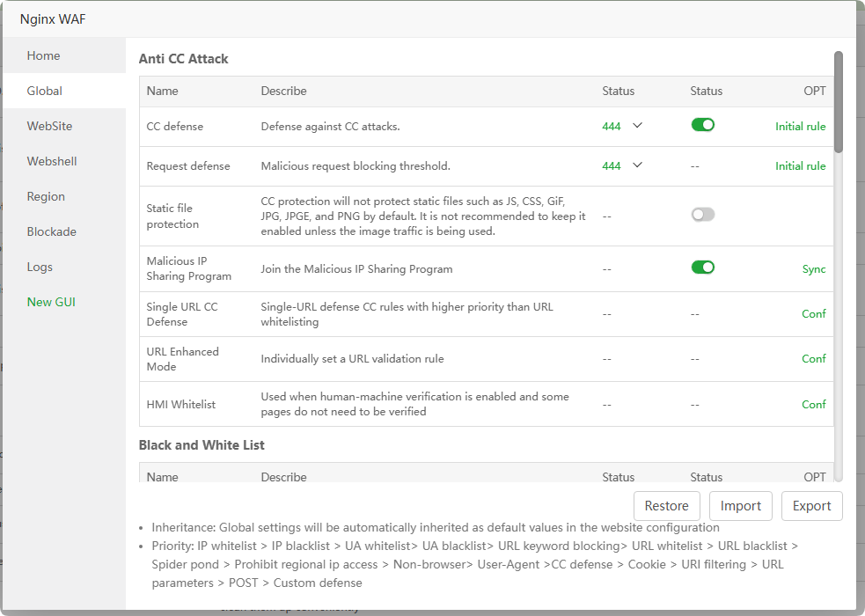Image resolution: width=865 pixels, height=616 pixels.
Task: Select Blockade from the sidebar
Action: (51, 231)
